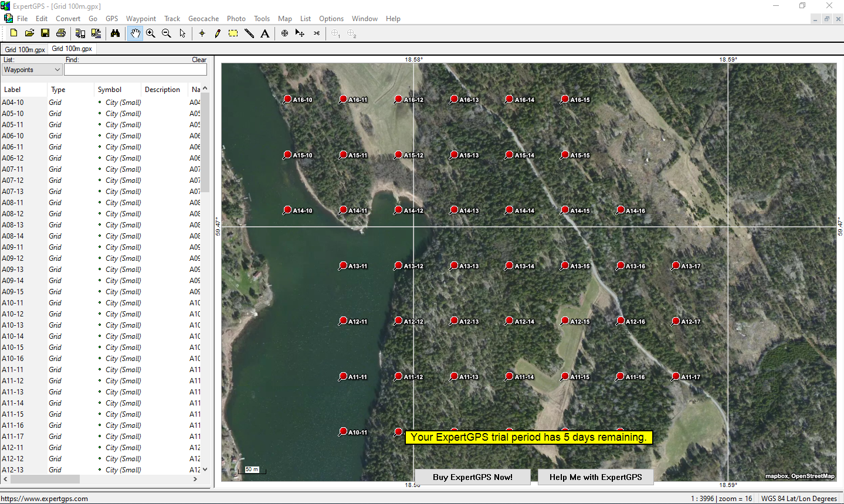Select the dashed rectangle selection tool

tap(233, 33)
